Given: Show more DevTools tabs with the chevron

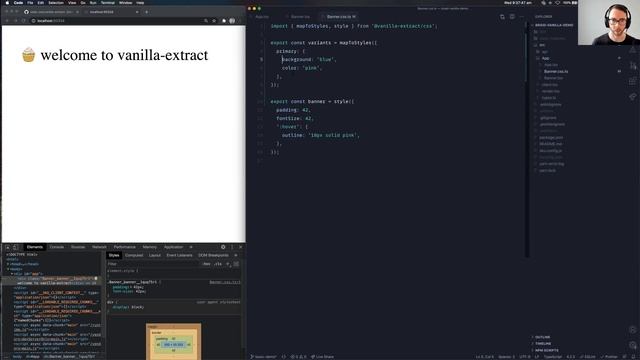Looking at the screenshot, I should pyautogui.click(x=191, y=247).
